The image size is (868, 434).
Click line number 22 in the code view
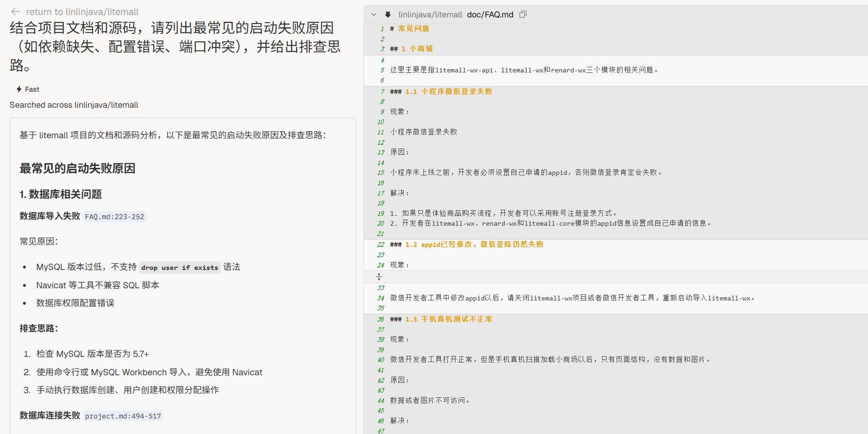[x=381, y=245]
